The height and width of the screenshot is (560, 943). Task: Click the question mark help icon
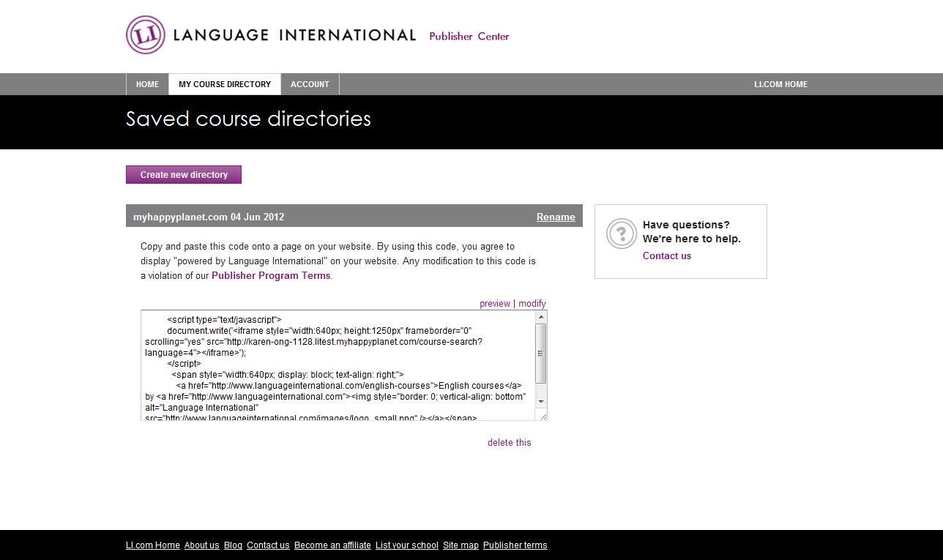pos(621,234)
